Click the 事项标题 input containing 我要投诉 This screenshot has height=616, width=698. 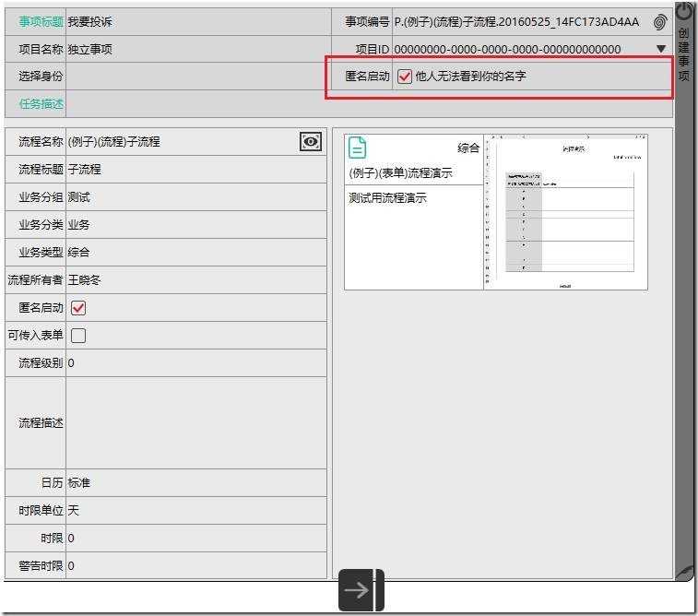click(198, 22)
